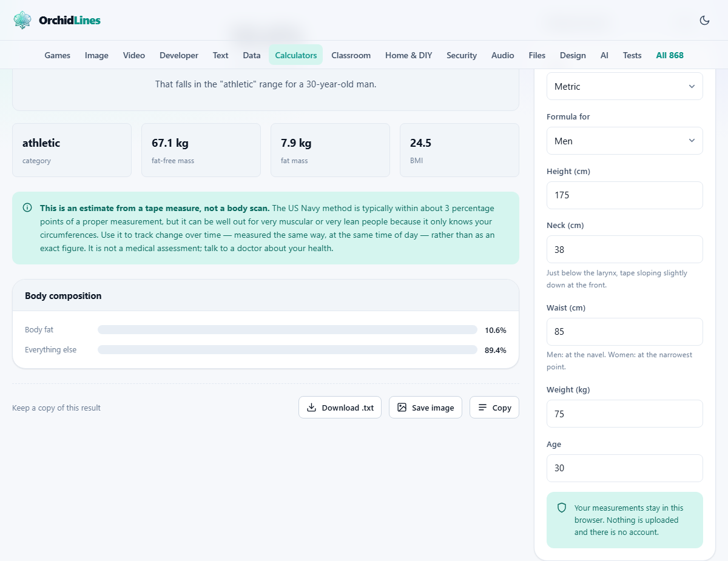
Task: Click the Height (cm) input field
Action: click(x=625, y=195)
